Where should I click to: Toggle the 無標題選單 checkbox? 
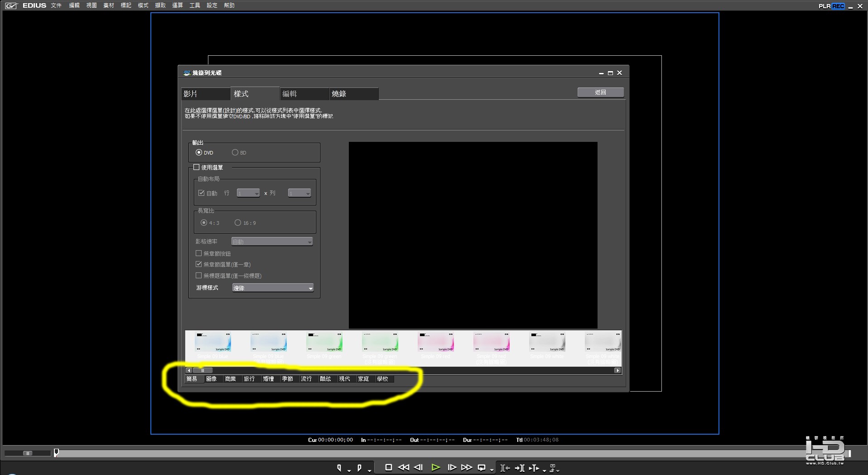pyautogui.click(x=198, y=276)
